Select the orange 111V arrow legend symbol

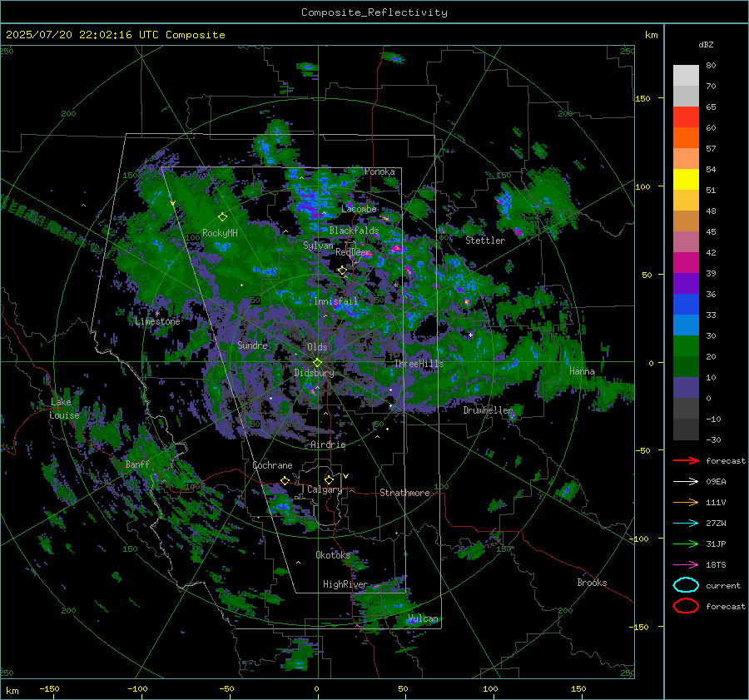[686, 502]
